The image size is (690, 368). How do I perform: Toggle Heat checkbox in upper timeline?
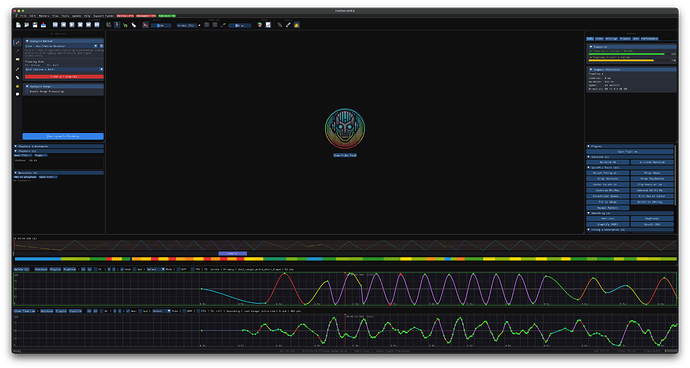coord(122,269)
